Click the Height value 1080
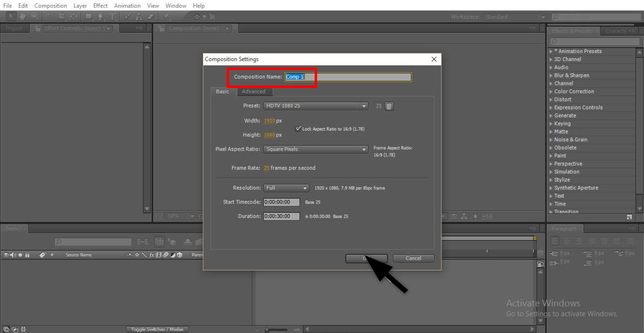 269,135
